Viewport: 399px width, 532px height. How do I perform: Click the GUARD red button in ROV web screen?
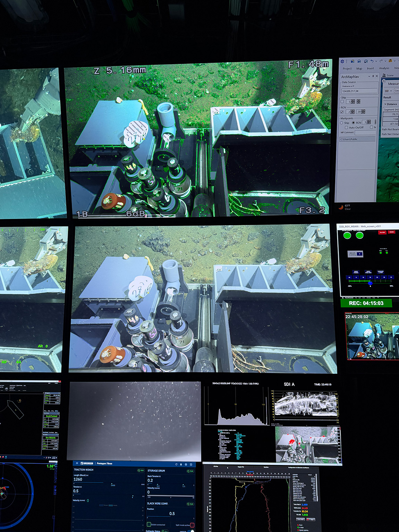tap(392, 232)
